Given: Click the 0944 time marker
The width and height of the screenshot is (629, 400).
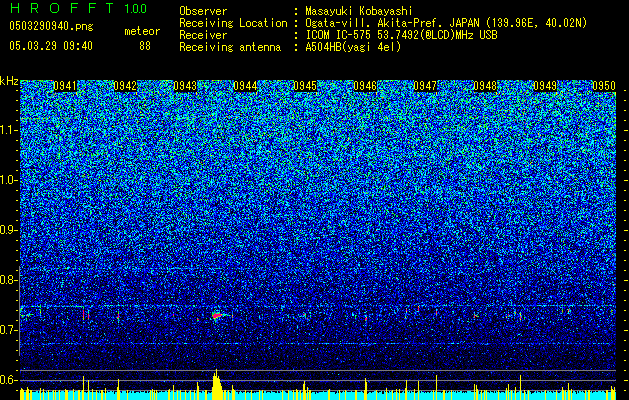Looking at the screenshot, I should [x=245, y=86].
